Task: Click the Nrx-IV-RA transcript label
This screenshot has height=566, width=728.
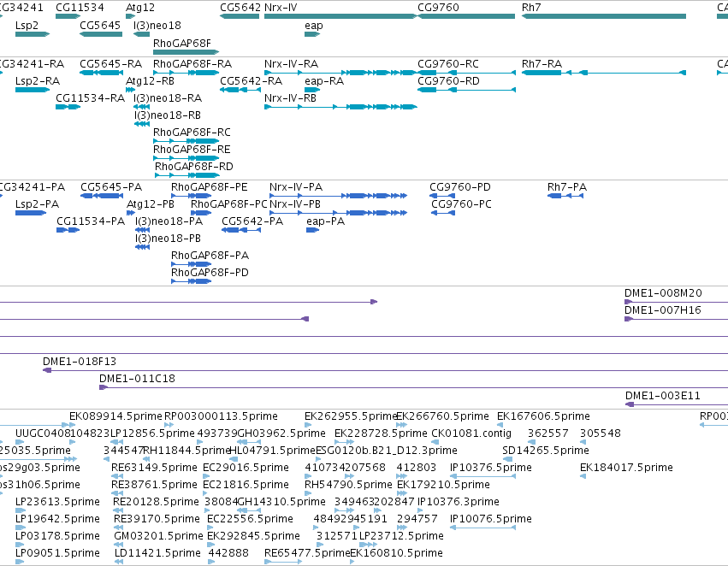Action: [291, 63]
